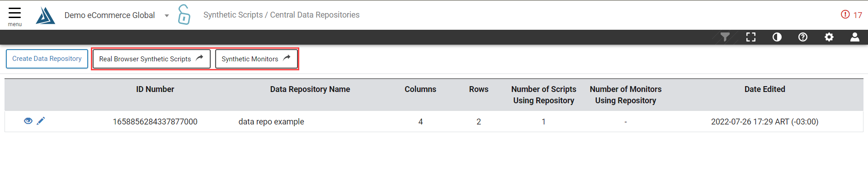868x170 pixels.
Task: Click Create Data Repository button
Action: 47,59
